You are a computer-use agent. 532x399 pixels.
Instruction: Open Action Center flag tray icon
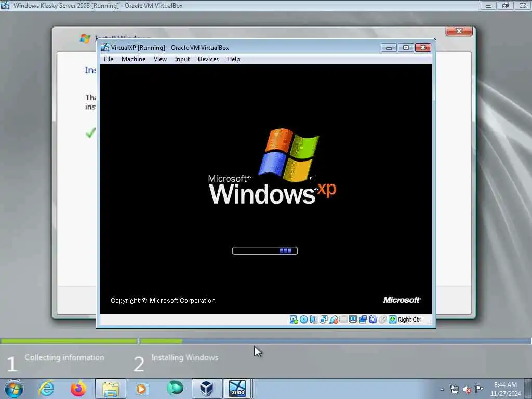pyautogui.click(x=479, y=389)
